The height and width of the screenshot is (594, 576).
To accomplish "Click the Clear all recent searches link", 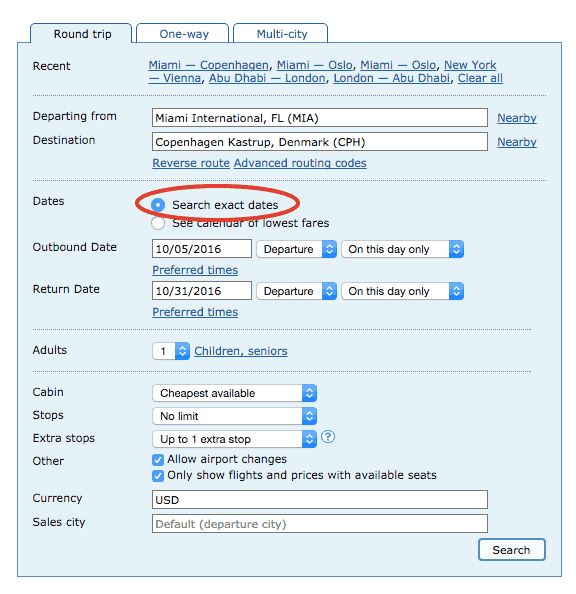I will pos(480,78).
